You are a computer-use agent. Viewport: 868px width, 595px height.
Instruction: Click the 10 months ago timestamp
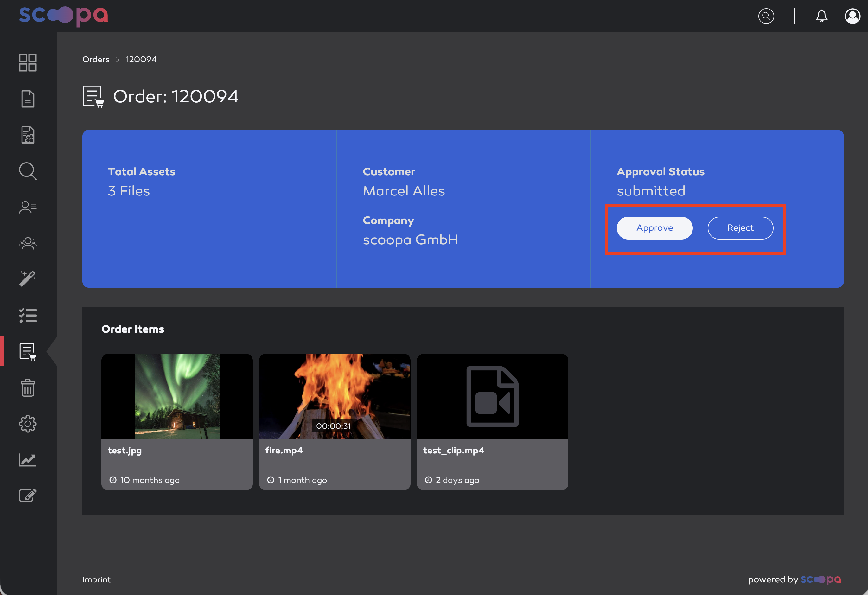pyautogui.click(x=150, y=480)
